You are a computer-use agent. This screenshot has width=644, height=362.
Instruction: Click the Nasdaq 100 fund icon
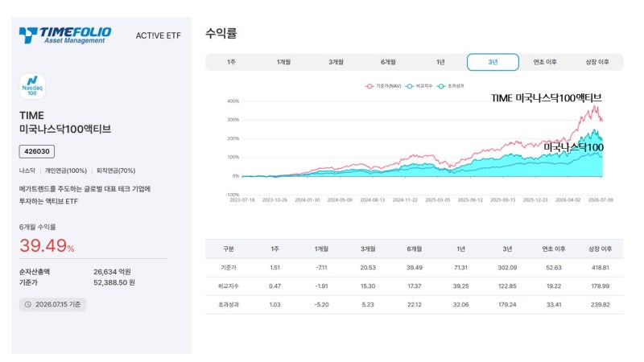coord(32,86)
